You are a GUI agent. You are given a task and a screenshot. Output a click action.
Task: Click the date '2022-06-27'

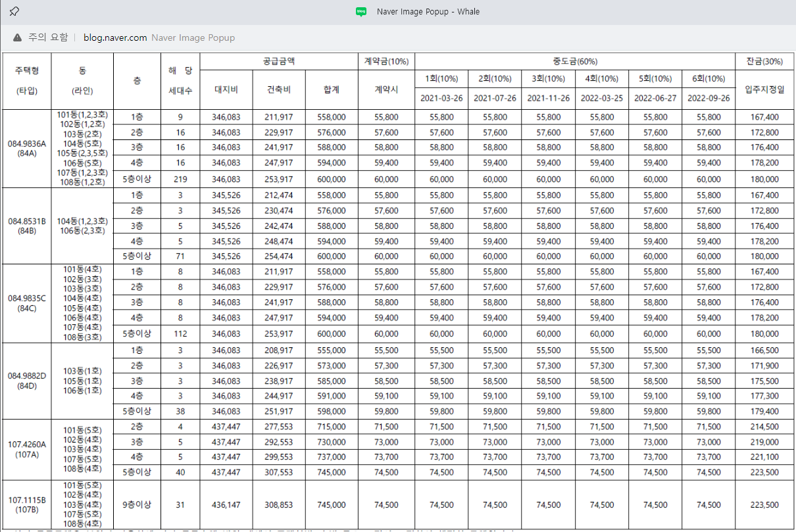[x=655, y=98]
